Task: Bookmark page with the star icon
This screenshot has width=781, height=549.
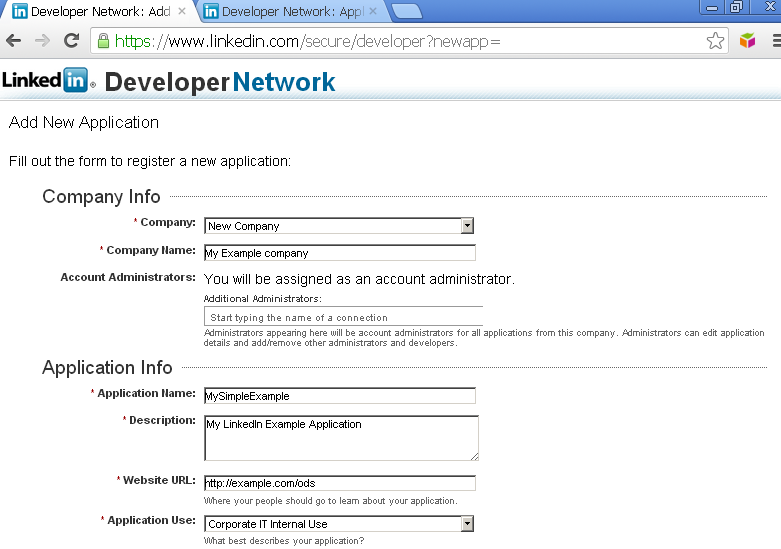Action: pos(715,41)
